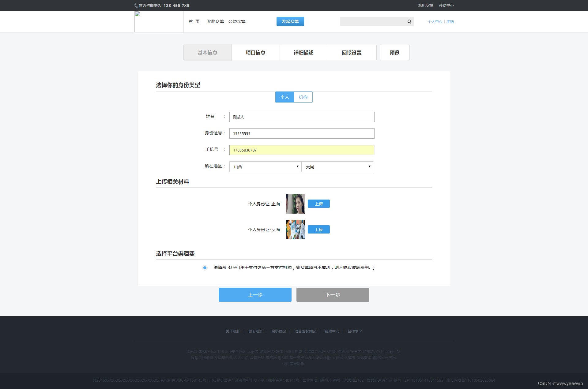The image size is (588, 389).
Task: Open 帮助中心 footer link
Action: 332,331
